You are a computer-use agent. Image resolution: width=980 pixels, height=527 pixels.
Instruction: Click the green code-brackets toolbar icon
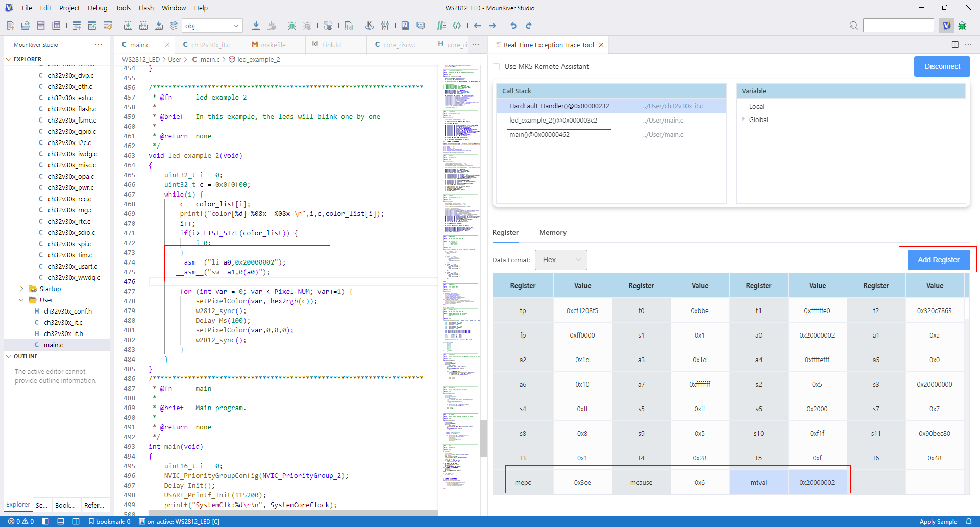[x=457, y=26]
